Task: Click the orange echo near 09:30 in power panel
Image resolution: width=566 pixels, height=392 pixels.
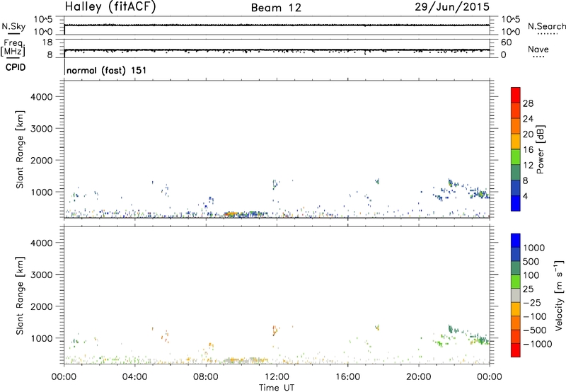Action: [231, 214]
